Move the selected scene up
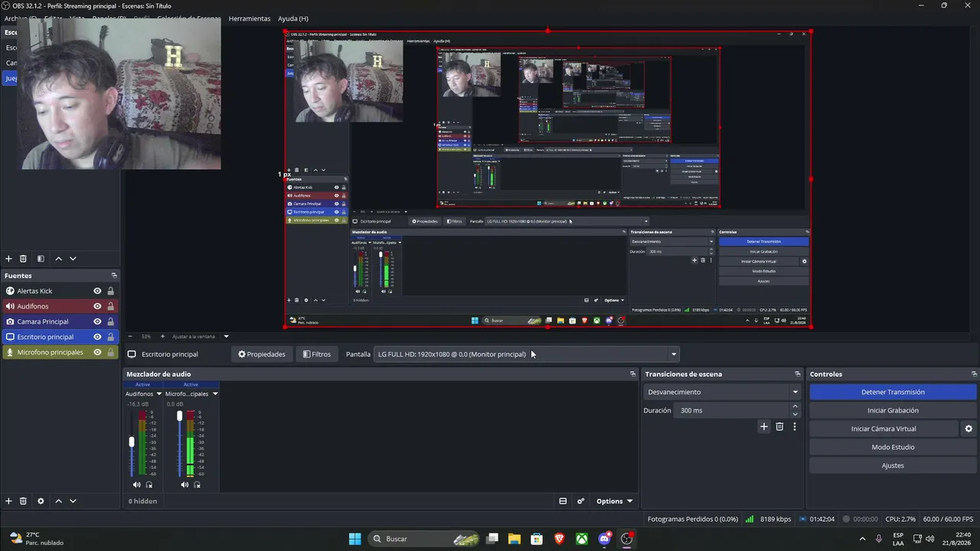The width and height of the screenshot is (980, 551). [58, 259]
